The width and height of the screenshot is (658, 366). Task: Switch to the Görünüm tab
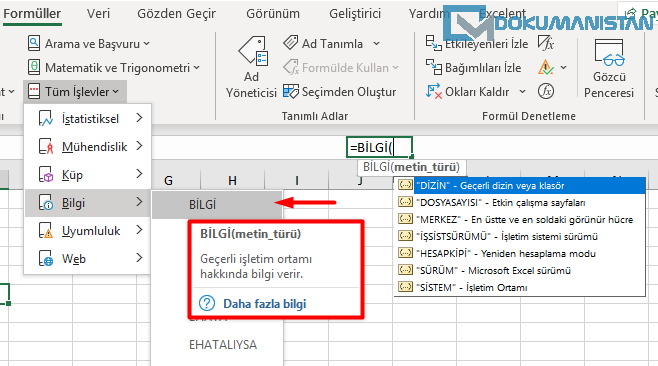tap(273, 14)
